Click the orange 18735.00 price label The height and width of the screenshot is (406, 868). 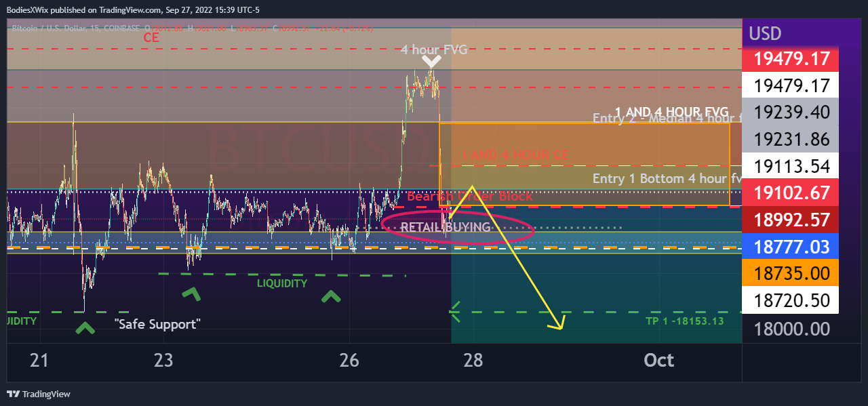coord(791,273)
